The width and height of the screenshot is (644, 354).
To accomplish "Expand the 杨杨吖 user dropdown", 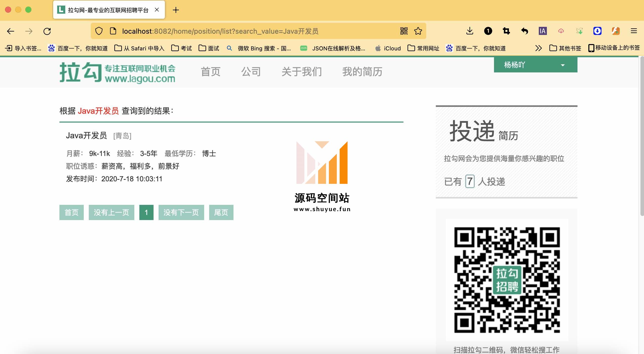I will 535,65.
